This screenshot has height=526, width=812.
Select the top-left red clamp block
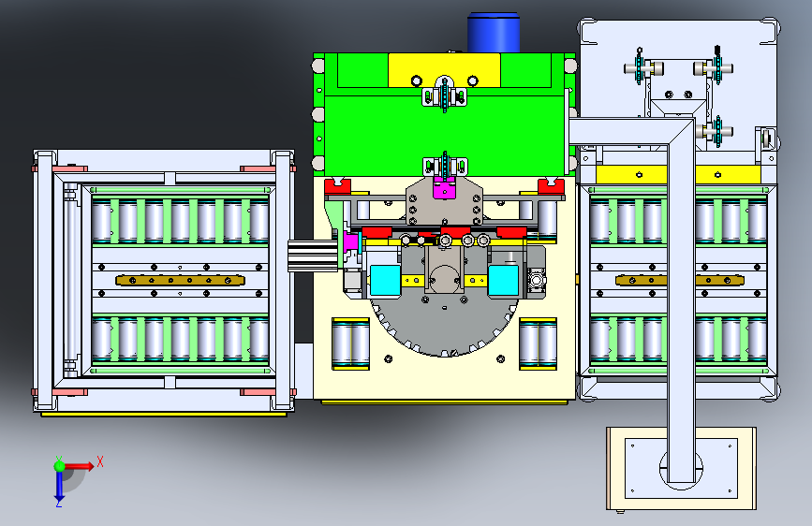[x=338, y=186]
